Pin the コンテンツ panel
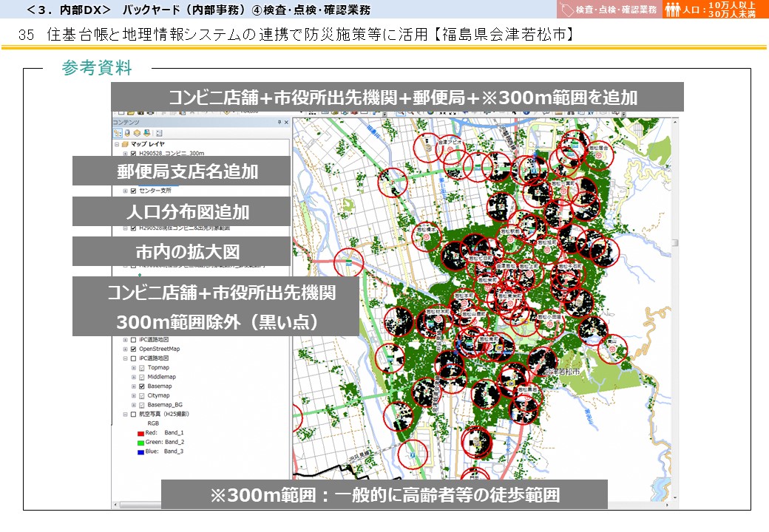The height and width of the screenshot is (532, 769). [280, 122]
